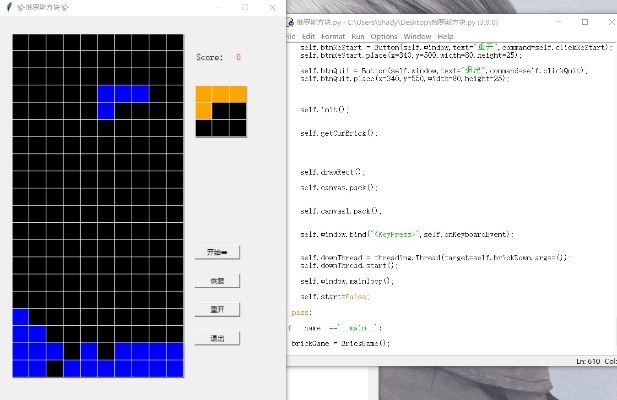Screen dimensions: 617x400
Task: Click the 退出 quit button
Action: point(217,338)
